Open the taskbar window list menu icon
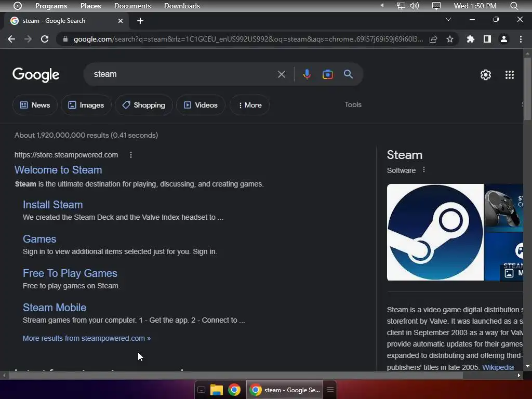532x399 pixels. pyautogui.click(x=330, y=390)
